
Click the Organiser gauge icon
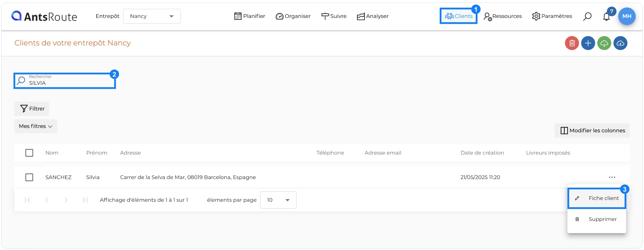[280, 17]
